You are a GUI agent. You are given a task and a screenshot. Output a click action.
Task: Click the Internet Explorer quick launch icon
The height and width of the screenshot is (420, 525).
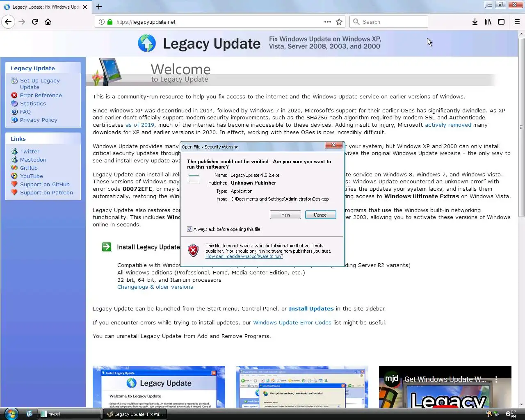(30, 414)
